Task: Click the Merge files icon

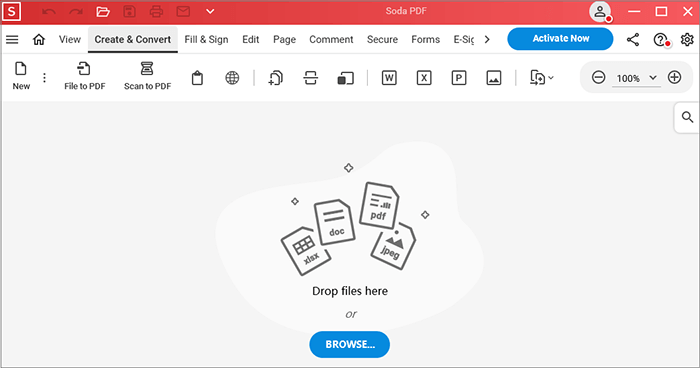Action: click(x=275, y=78)
